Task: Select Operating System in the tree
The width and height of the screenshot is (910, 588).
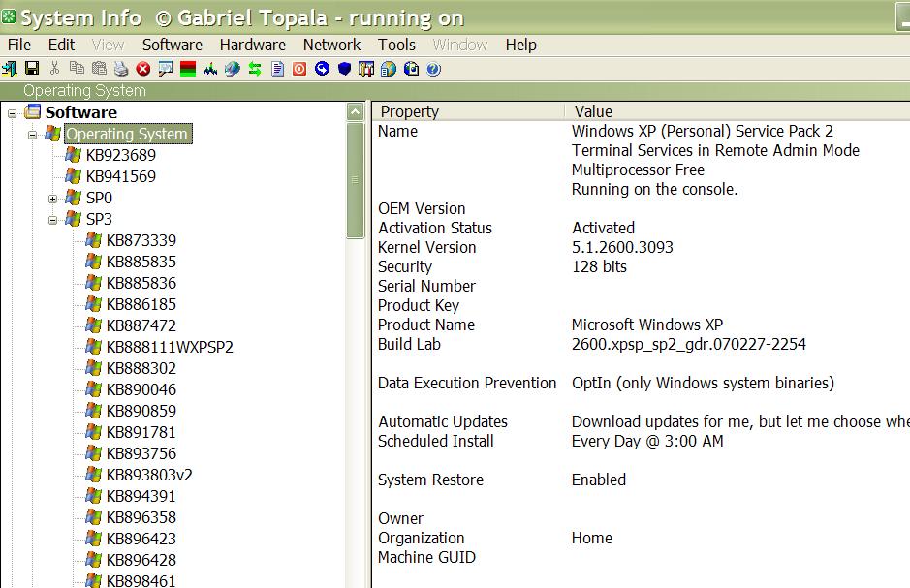Action: pos(127,134)
